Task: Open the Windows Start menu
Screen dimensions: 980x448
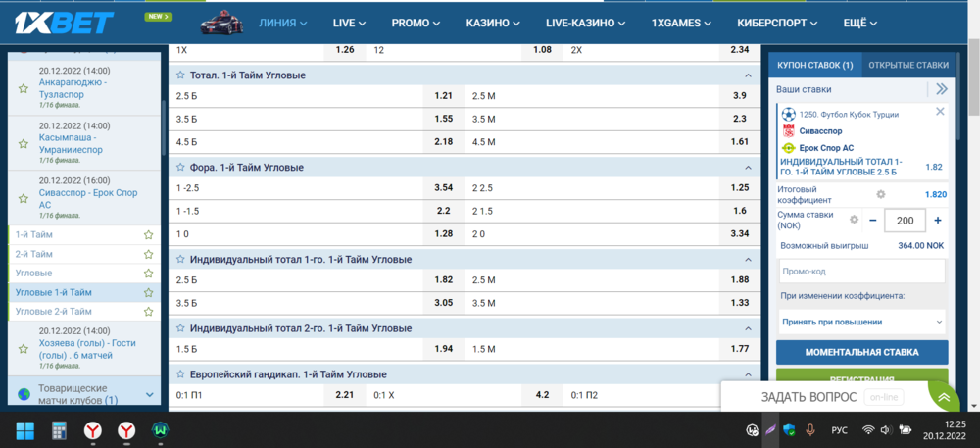Action: coord(25,430)
